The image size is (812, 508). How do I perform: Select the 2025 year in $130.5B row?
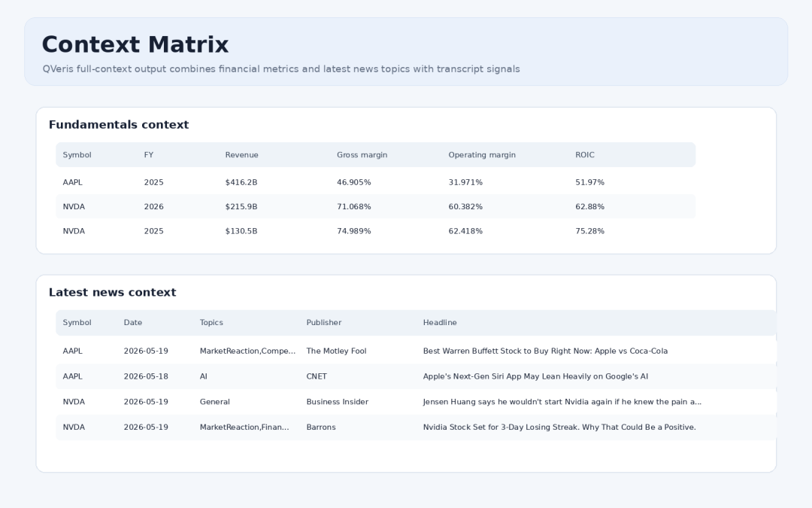(x=154, y=231)
